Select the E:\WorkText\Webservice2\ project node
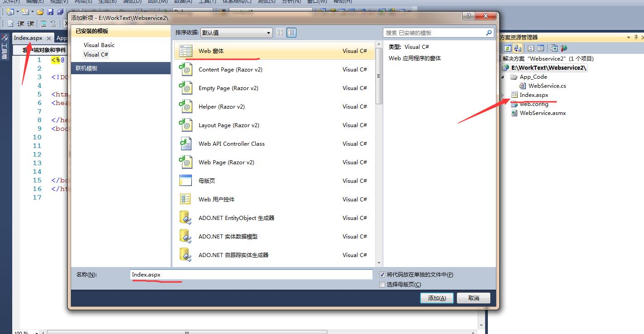Viewport: 644px width, 334px height. 549,68
